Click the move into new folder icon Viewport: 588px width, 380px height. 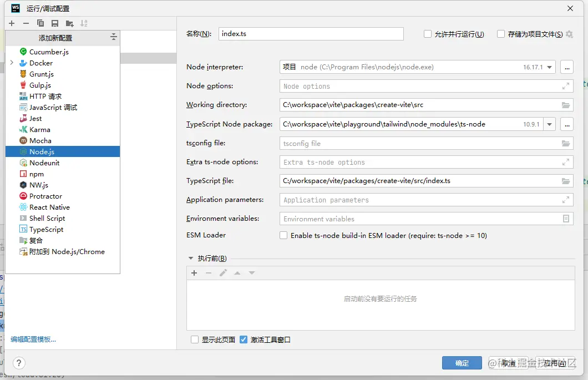coord(69,23)
